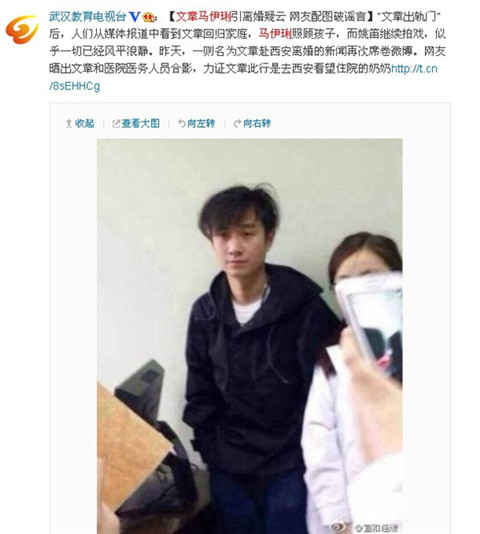
Task: Click the watermark username text on the photo
Action: [x=376, y=528]
